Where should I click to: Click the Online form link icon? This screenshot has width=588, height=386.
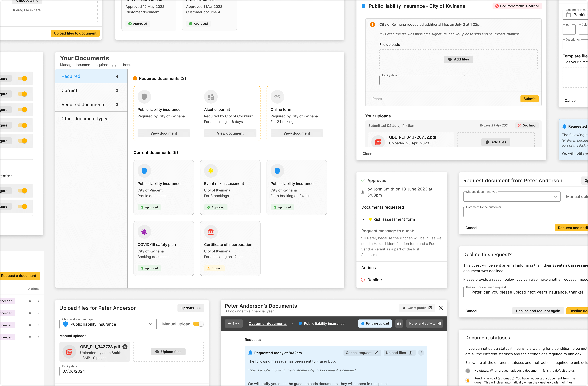click(x=277, y=97)
